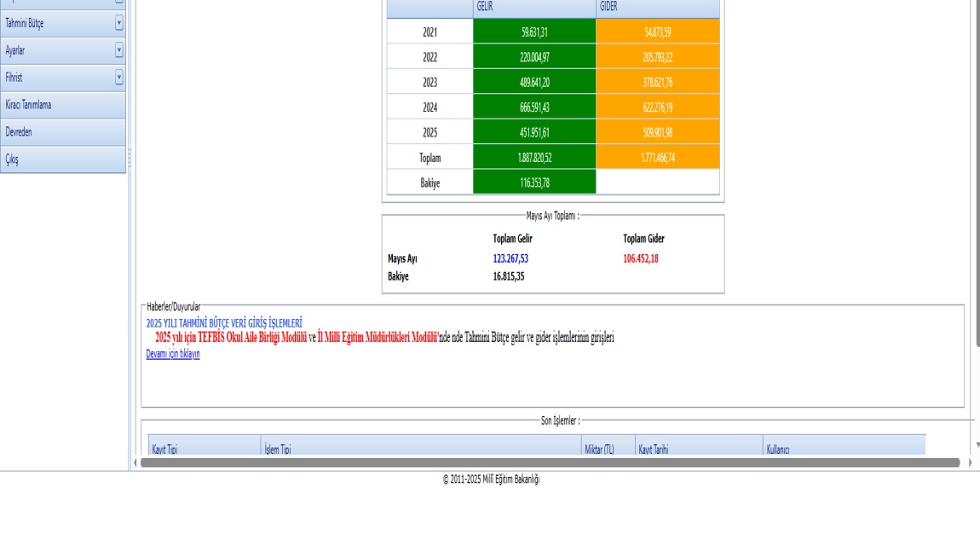Click the Devamı için tıklayın link
This screenshot has height=551, width=980.
tap(173, 355)
